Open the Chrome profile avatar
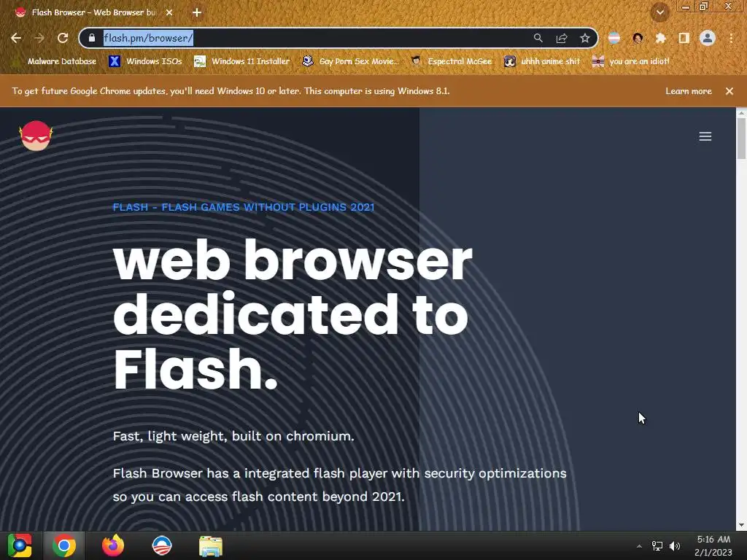Screen dimensions: 747x560 pyautogui.click(x=708, y=38)
